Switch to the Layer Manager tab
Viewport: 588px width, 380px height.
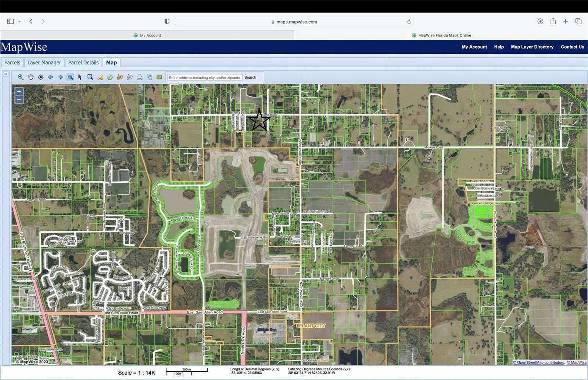[44, 63]
